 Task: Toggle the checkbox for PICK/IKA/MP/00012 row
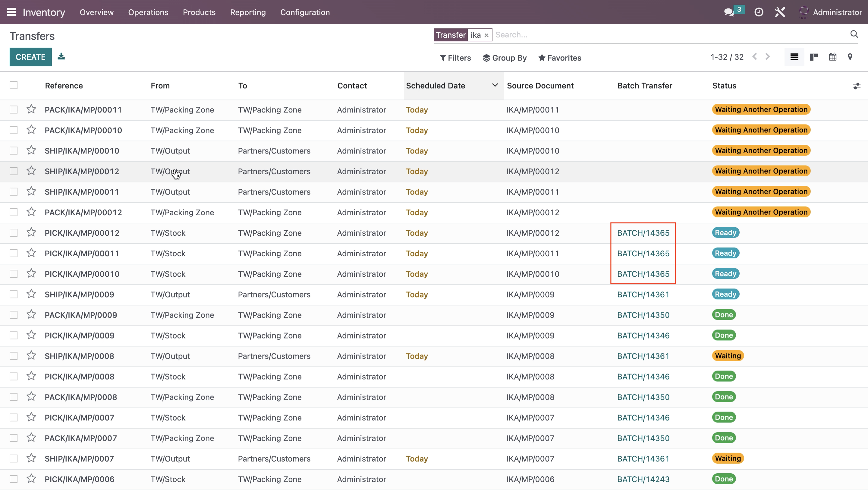coord(14,232)
